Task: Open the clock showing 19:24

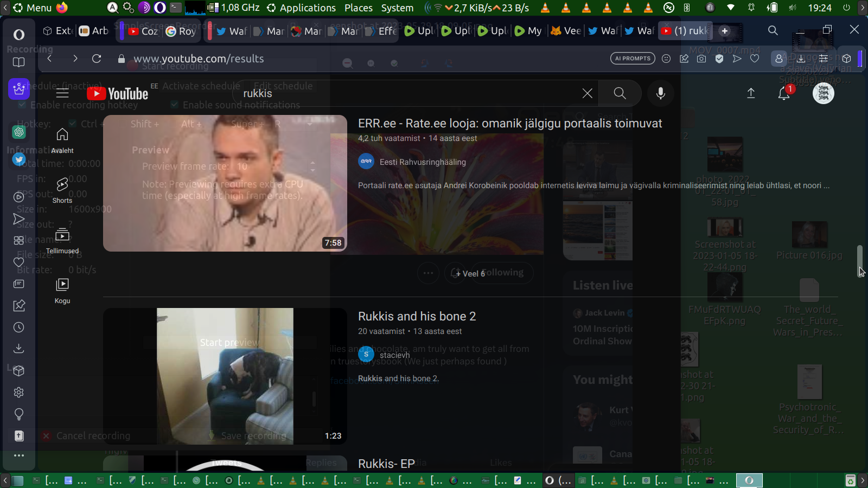Action: tap(820, 8)
